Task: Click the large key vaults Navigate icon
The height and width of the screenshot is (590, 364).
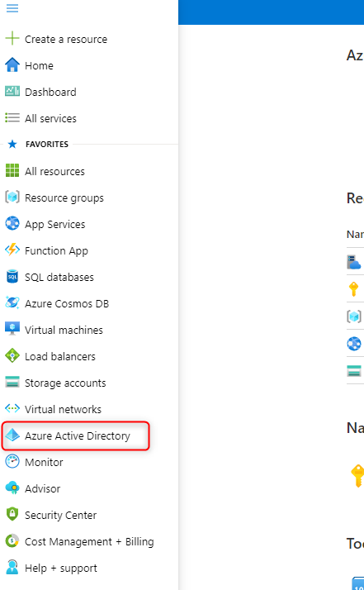Action: [357, 475]
